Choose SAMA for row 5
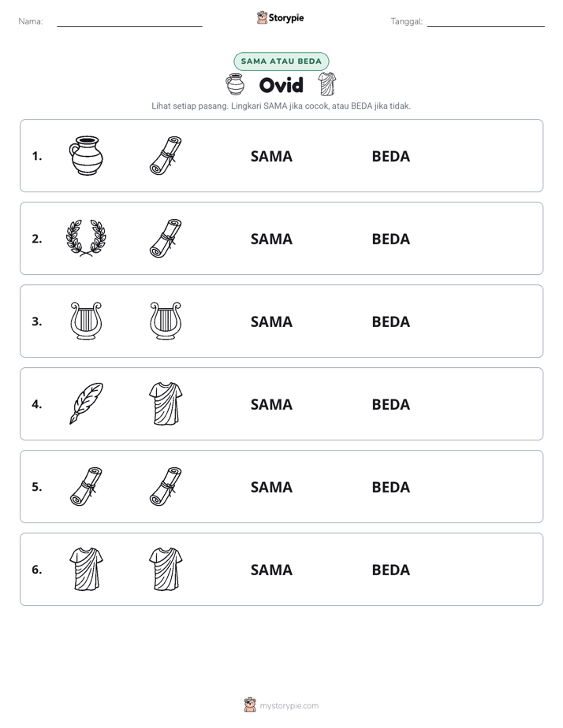The width and height of the screenshot is (563, 728). pos(272,487)
